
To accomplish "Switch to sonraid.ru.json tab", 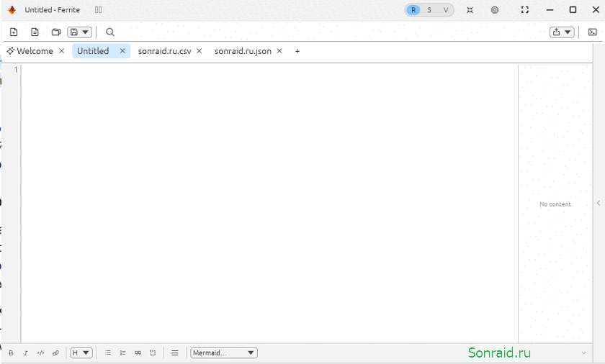I will (x=243, y=51).
